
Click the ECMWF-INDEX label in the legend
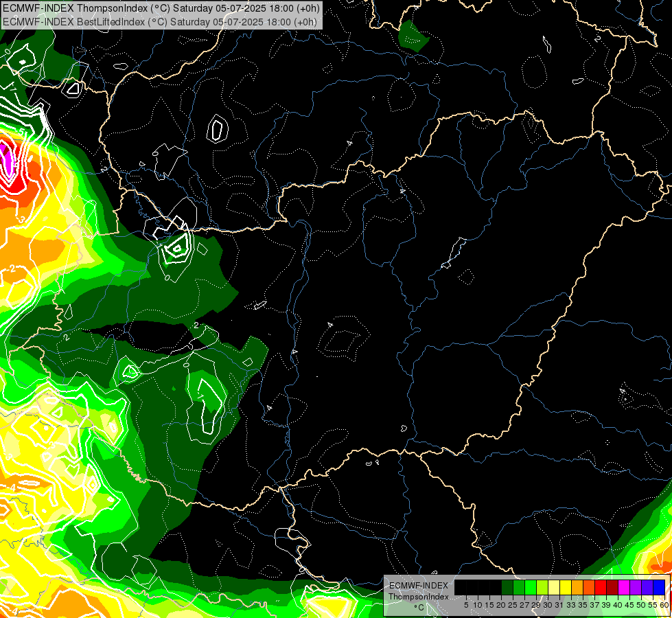click(x=419, y=586)
